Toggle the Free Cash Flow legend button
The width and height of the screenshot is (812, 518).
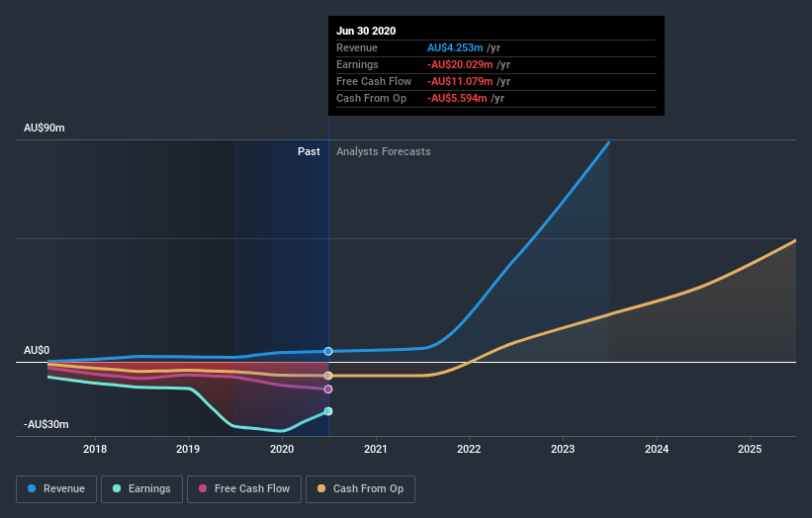click(244, 489)
